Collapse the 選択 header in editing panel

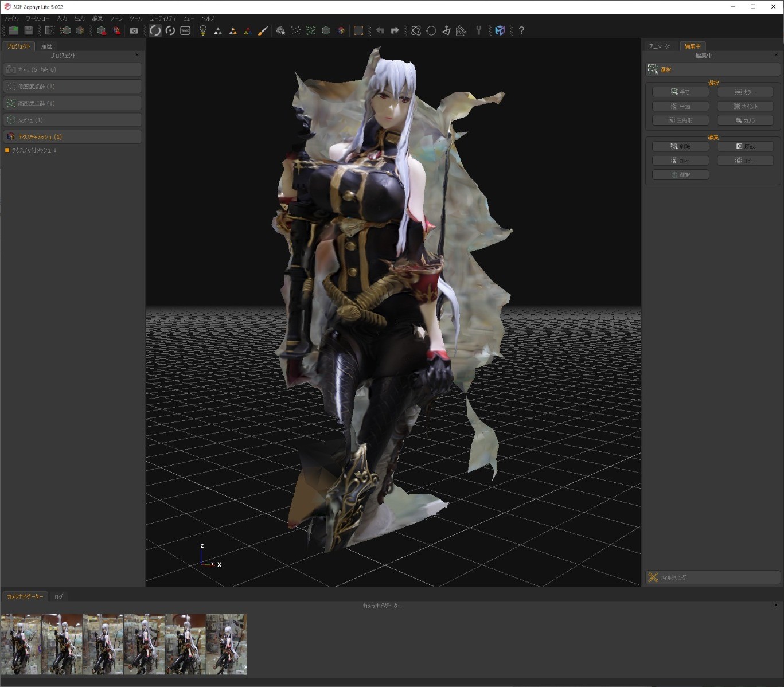click(713, 69)
